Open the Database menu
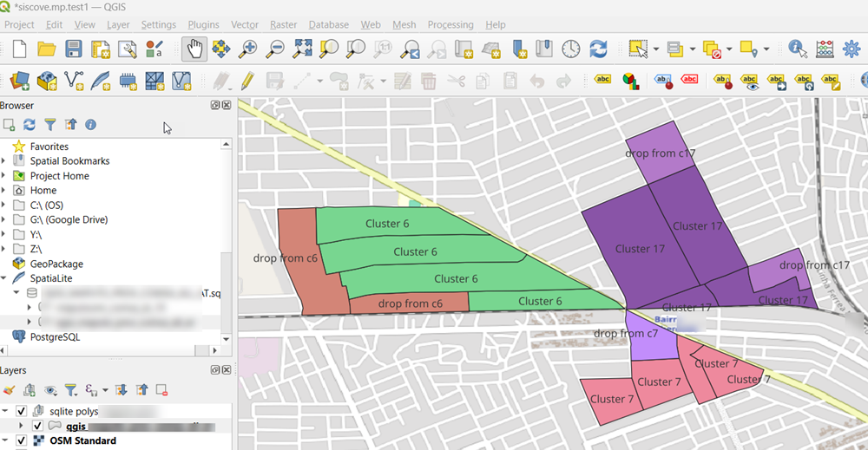This screenshot has width=868, height=450. click(329, 25)
